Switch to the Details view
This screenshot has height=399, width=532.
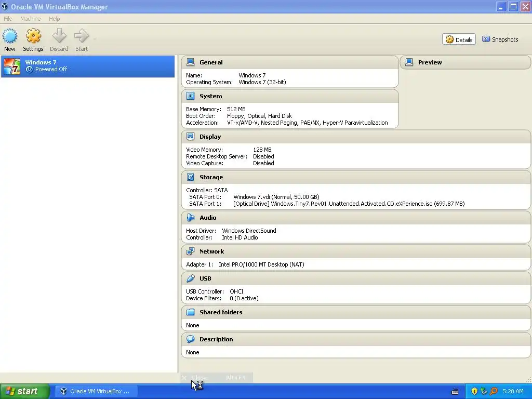(459, 39)
